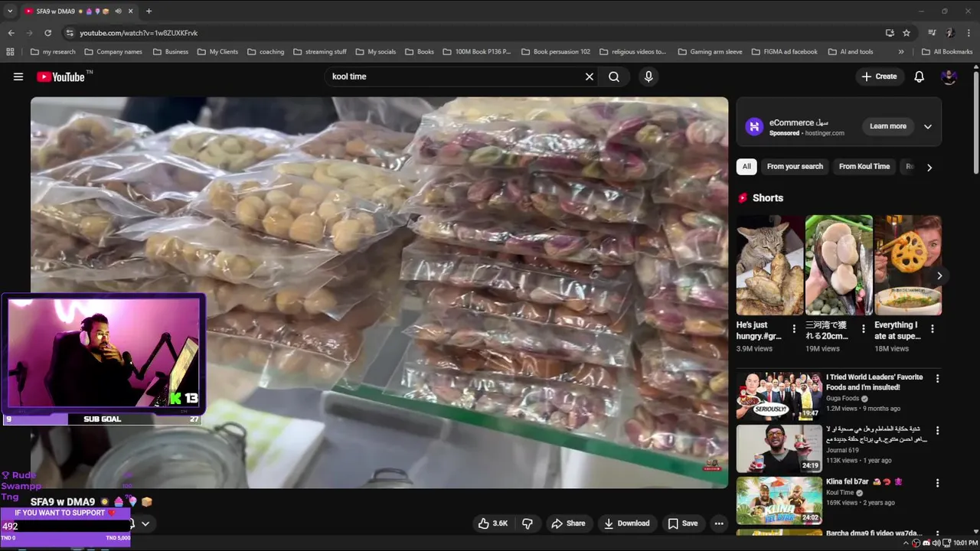Open the Chrome apps grid icon
The image size is (980, 551).
[10, 52]
